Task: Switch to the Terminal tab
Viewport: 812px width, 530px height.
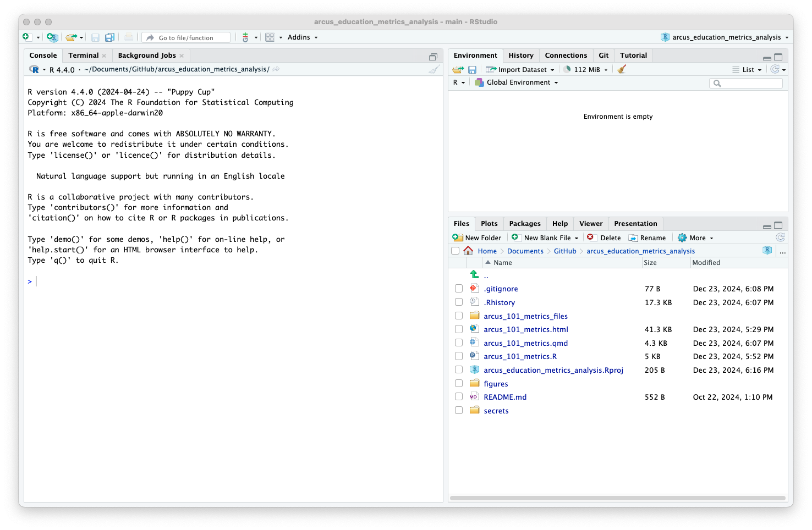Action: point(84,56)
